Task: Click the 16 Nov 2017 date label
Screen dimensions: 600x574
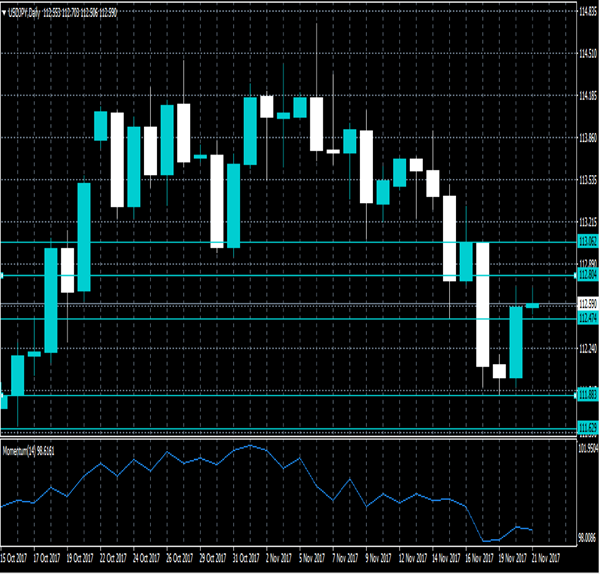Action: click(x=479, y=558)
